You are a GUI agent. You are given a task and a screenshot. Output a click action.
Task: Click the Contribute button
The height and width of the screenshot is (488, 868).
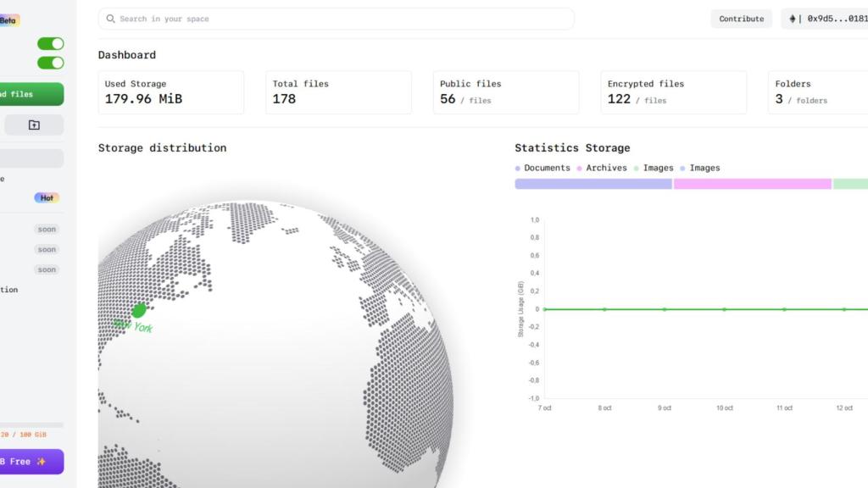coord(741,19)
